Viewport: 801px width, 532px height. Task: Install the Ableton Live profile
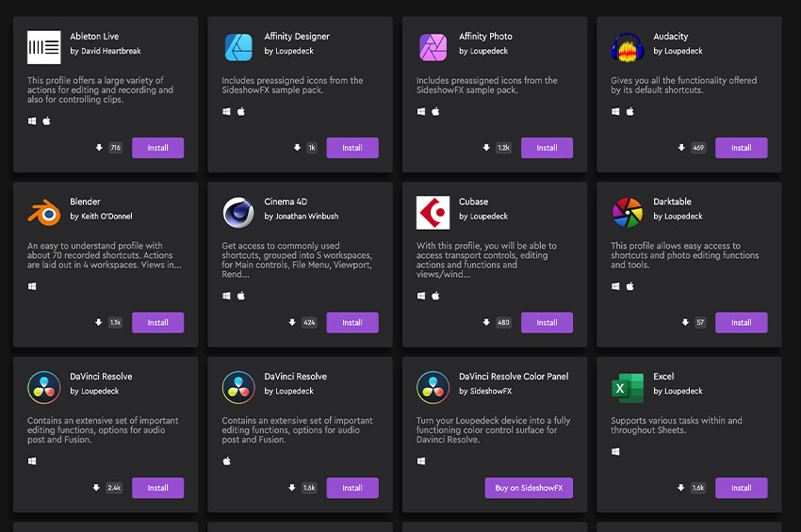coord(158,148)
